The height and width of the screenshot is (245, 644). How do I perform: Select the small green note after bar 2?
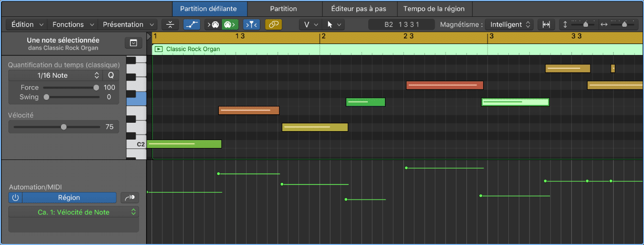pyautogui.click(x=365, y=102)
